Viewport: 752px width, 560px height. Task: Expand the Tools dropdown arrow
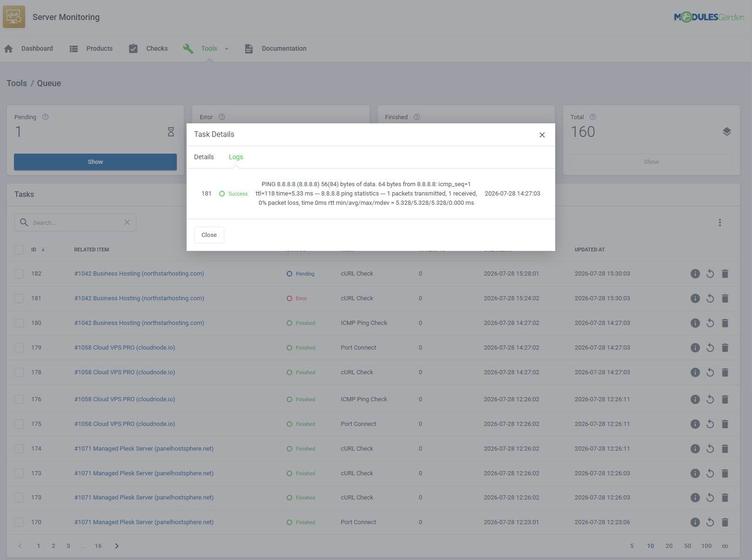pyautogui.click(x=227, y=49)
